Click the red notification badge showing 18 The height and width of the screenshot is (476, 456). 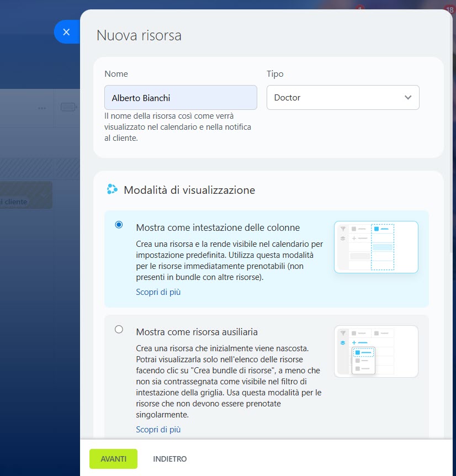pos(448,9)
